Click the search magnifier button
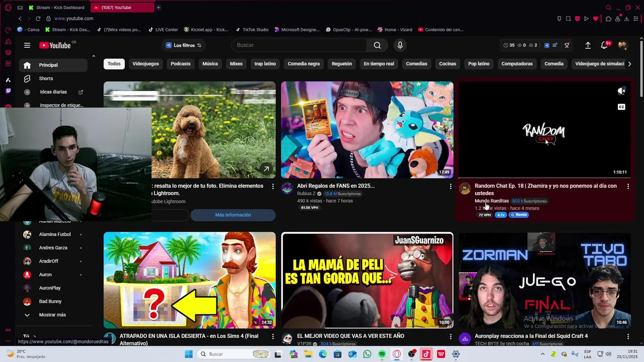Screen dimensions: 644x362 tap(377, 45)
